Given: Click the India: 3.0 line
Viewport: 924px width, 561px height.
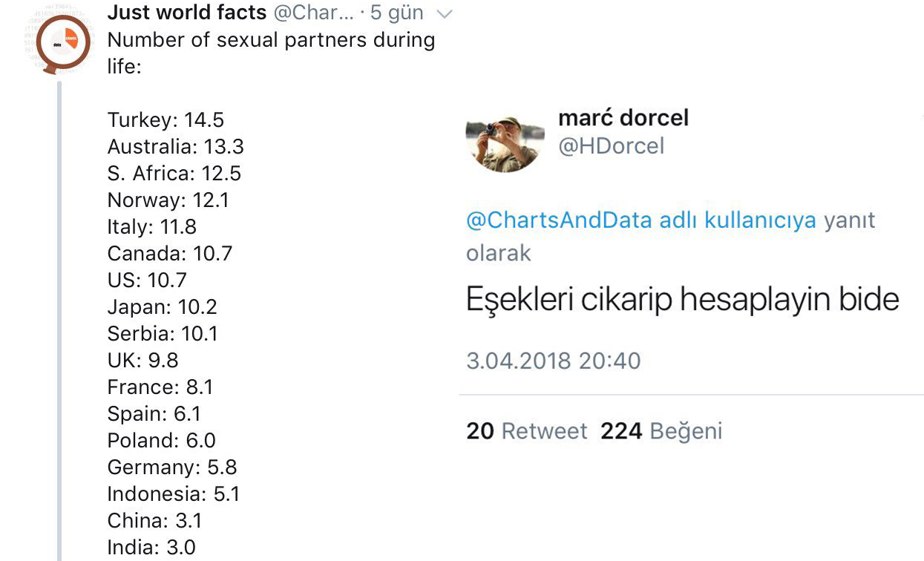Looking at the screenshot, I should [x=151, y=548].
